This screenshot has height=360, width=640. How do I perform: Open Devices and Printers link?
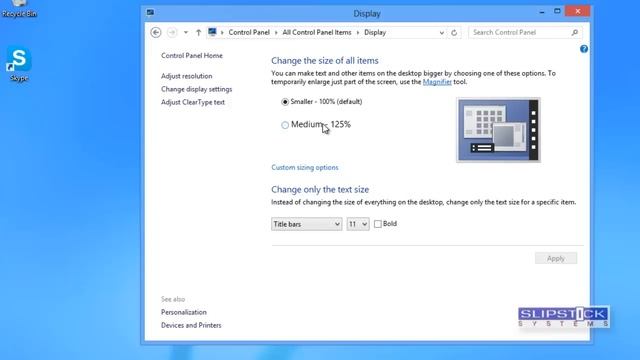pyautogui.click(x=191, y=325)
